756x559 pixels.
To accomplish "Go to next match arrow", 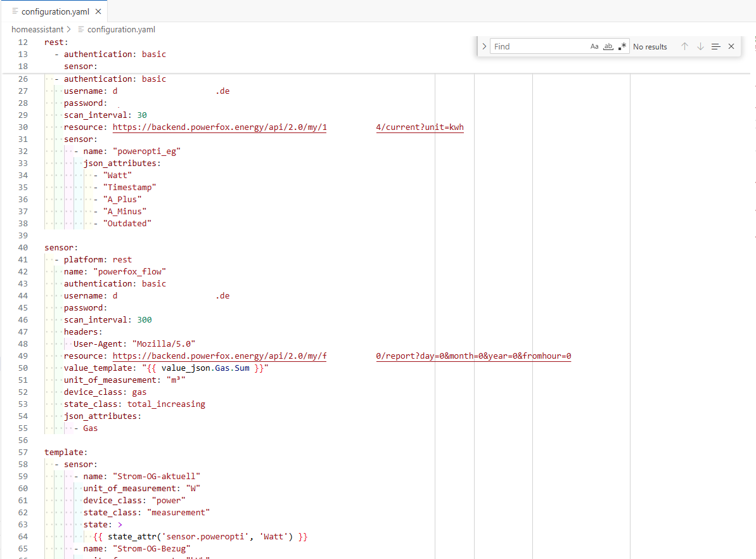I will pos(700,46).
